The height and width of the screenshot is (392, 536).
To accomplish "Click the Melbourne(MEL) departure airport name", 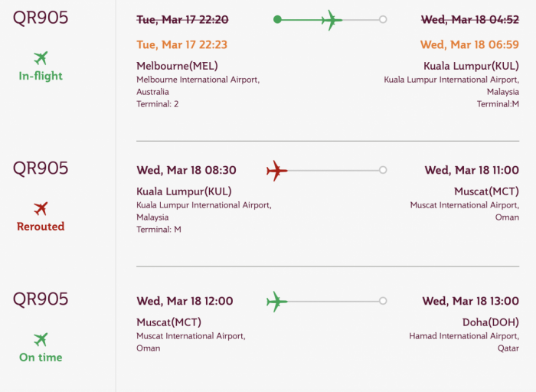I will click(173, 66).
